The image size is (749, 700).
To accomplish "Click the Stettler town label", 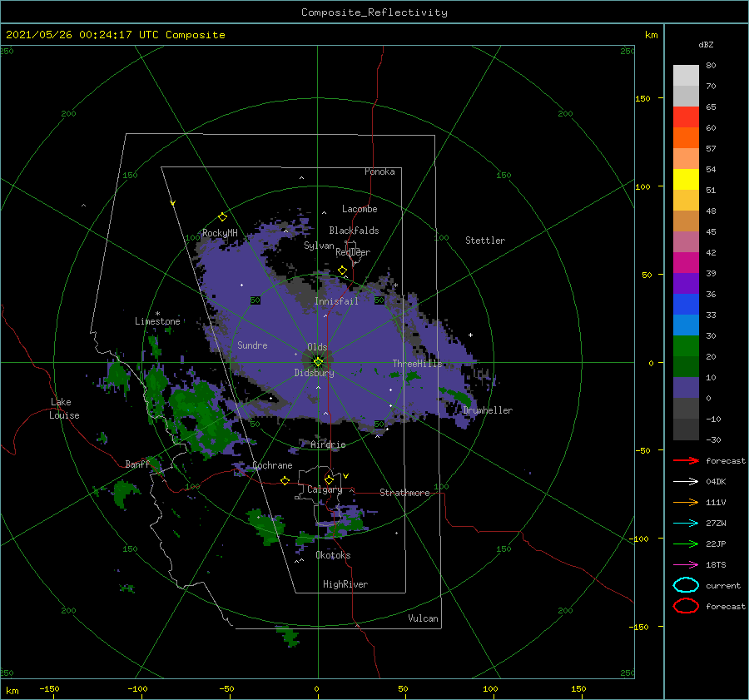I will point(485,241).
